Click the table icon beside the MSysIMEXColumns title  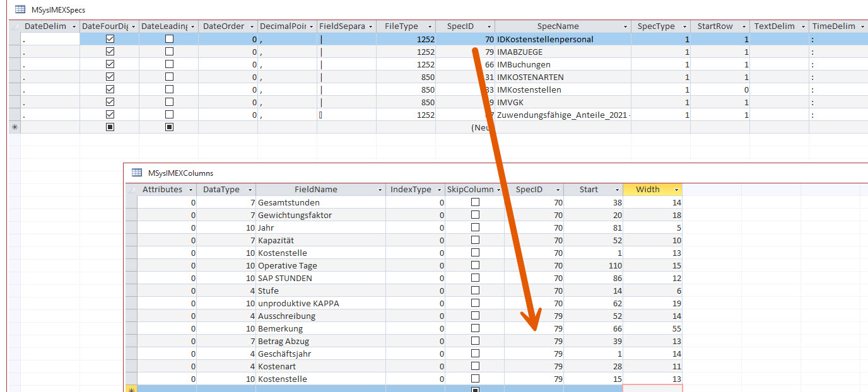pos(137,173)
